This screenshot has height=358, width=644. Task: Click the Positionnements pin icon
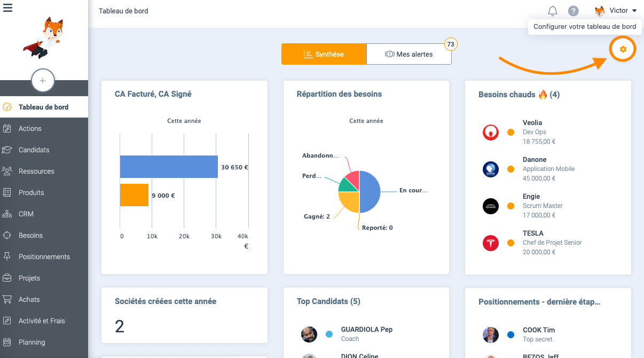[7, 256]
